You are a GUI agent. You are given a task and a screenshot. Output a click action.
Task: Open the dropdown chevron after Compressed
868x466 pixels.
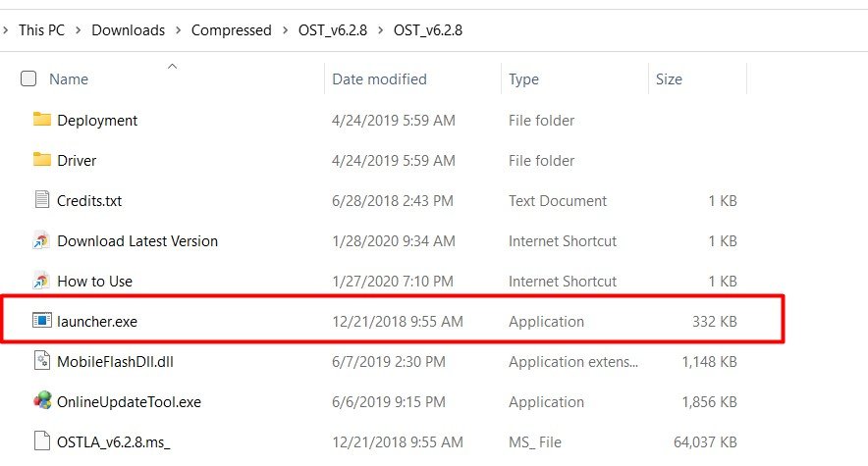coord(285,29)
